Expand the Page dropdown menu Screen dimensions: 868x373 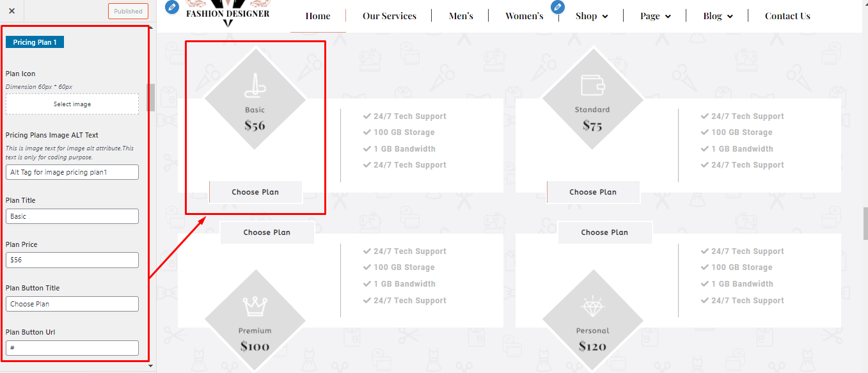click(655, 16)
